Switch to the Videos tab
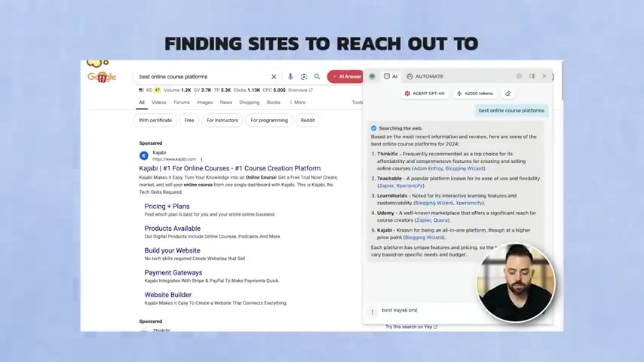The height and width of the screenshot is (362, 644). (159, 103)
